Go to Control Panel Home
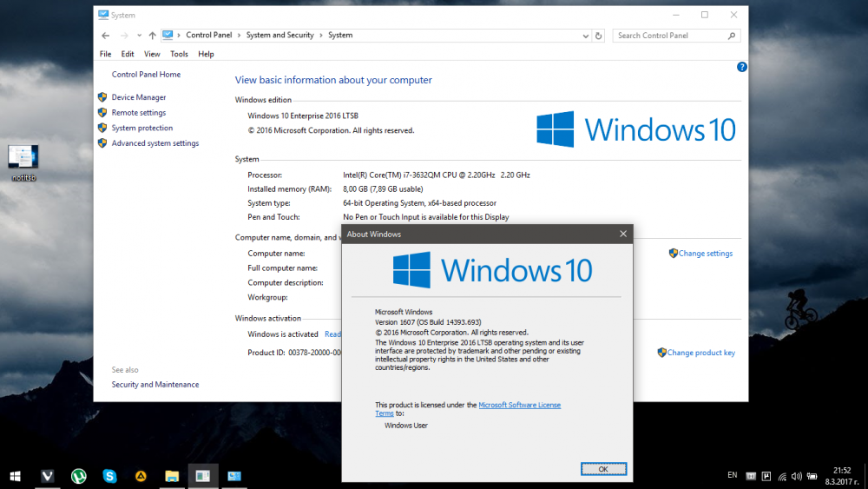The width and height of the screenshot is (868, 489). tap(146, 74)
